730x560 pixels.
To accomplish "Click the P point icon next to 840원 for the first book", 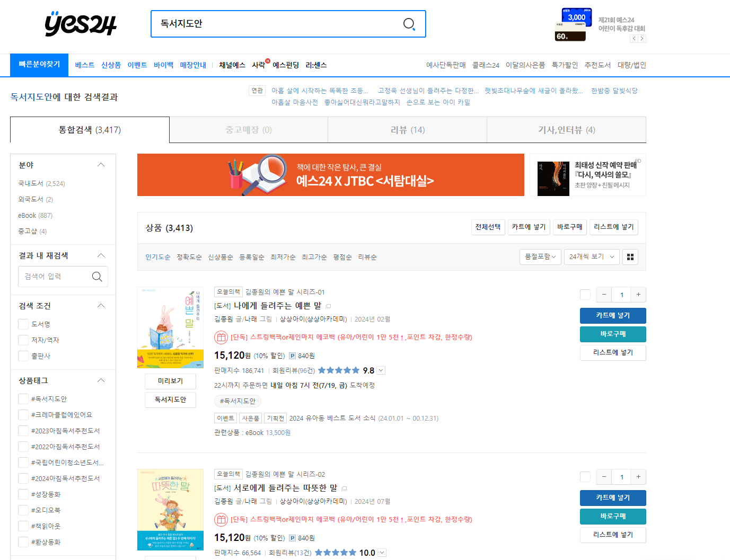I will point(292,356).
